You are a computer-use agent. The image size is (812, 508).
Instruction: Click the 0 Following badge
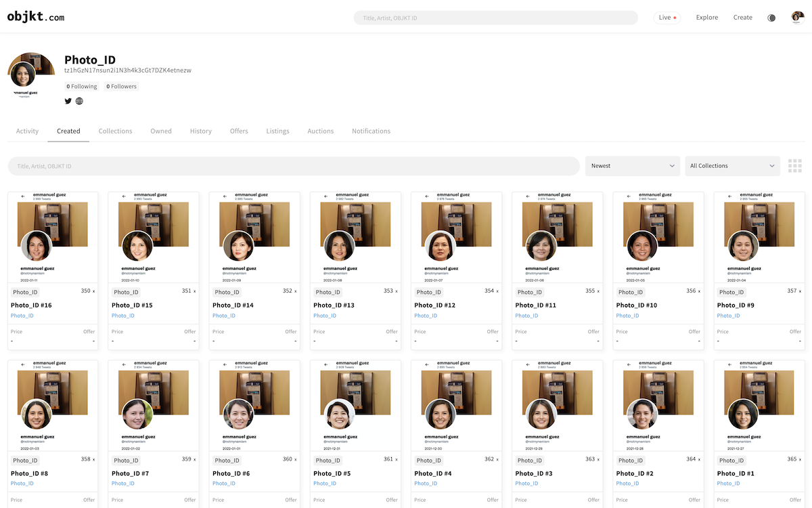coord(82,87)
